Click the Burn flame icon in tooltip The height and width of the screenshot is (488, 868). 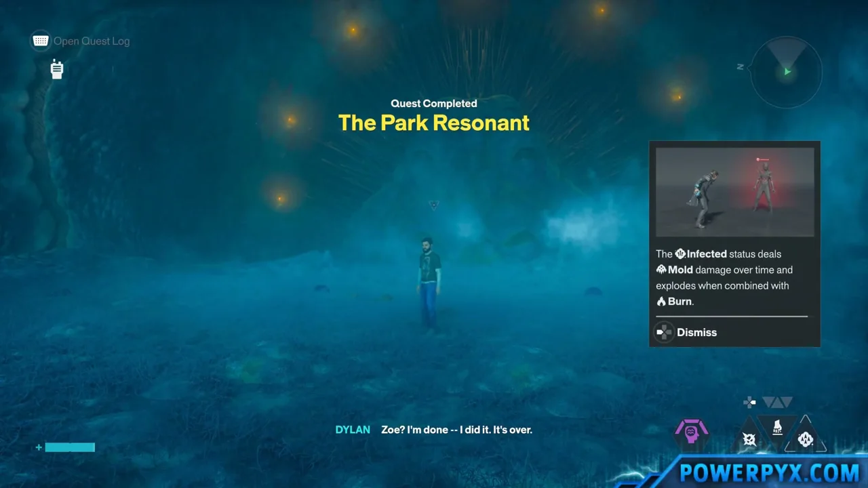coord(661,302)
